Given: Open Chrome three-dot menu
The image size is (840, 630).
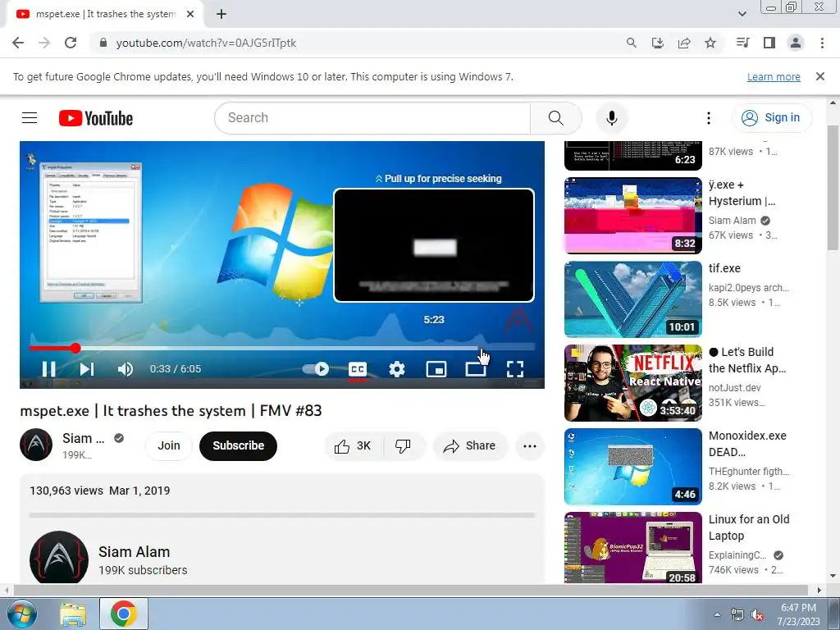Looking at the screenshot, I should [822, 43].
